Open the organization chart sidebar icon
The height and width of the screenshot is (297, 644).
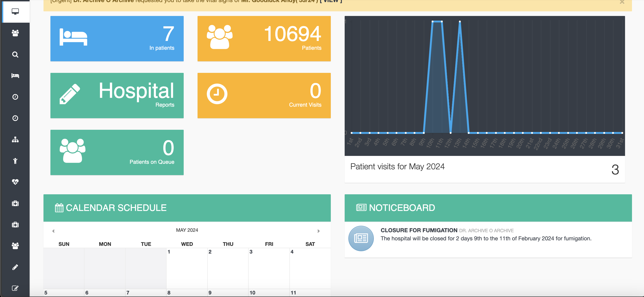15,139
